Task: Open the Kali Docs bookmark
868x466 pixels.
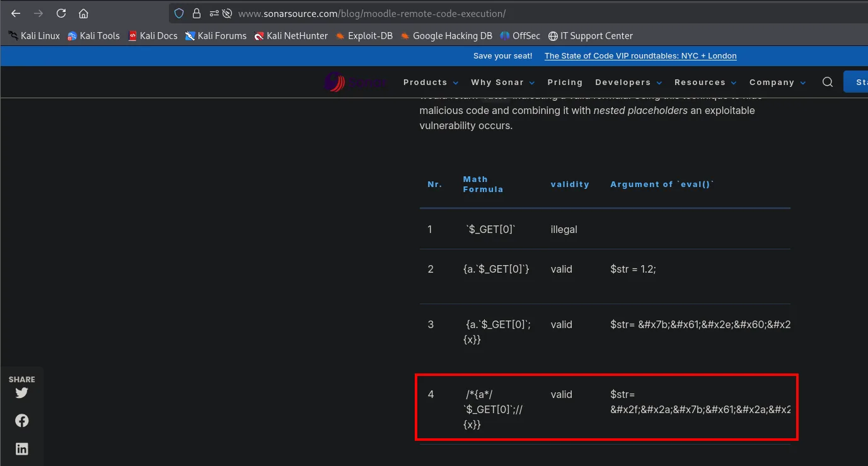Action: point(153,36)
